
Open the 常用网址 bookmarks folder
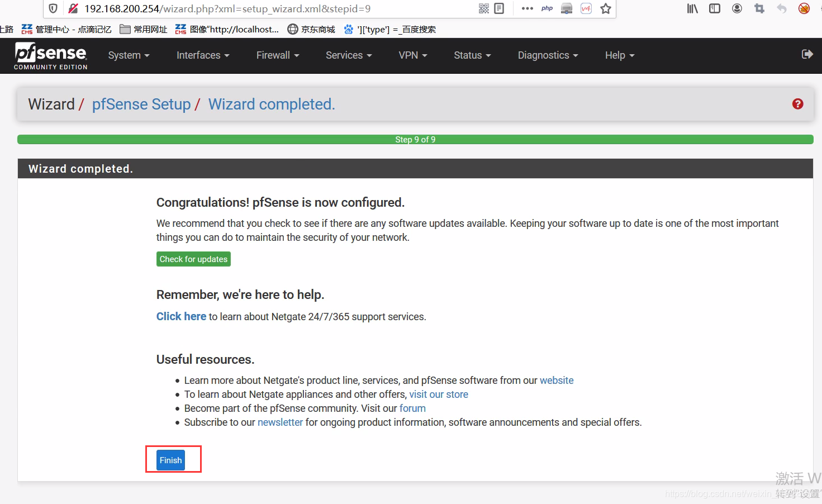click(x=144, y=29)
